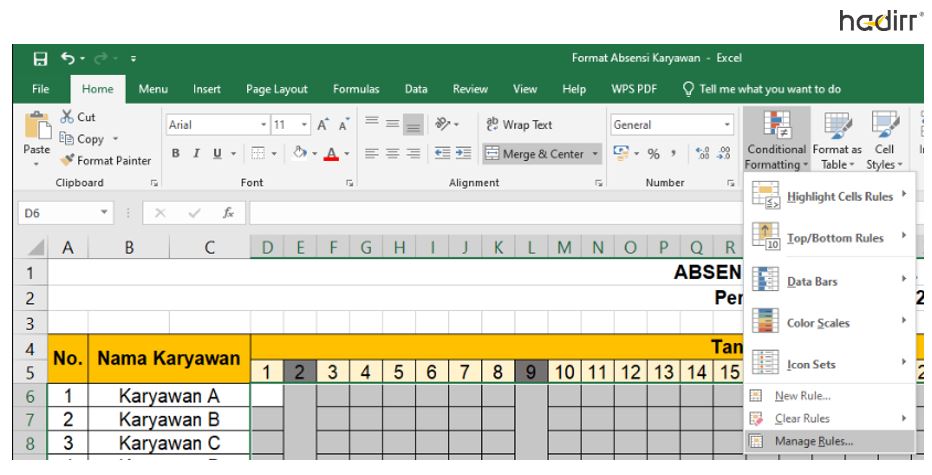The width and height of the screenshot is (932, 475).
Task: Switch to the Page Layout tab
Action: click(277, 89)
